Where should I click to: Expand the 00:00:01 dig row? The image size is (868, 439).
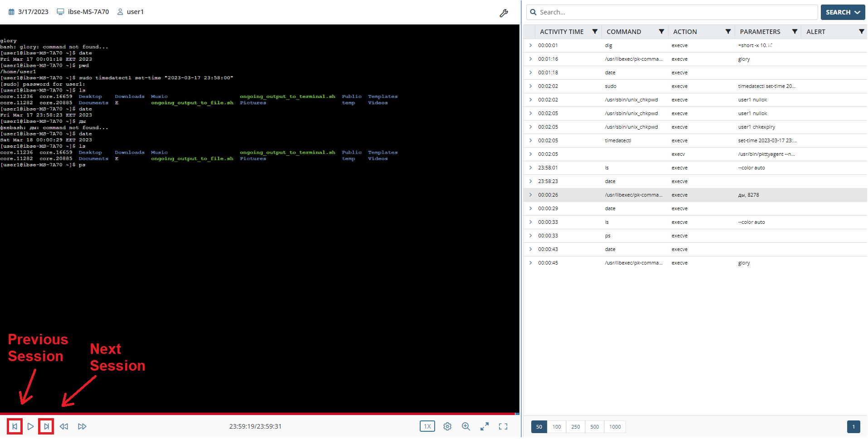point(530,45)
